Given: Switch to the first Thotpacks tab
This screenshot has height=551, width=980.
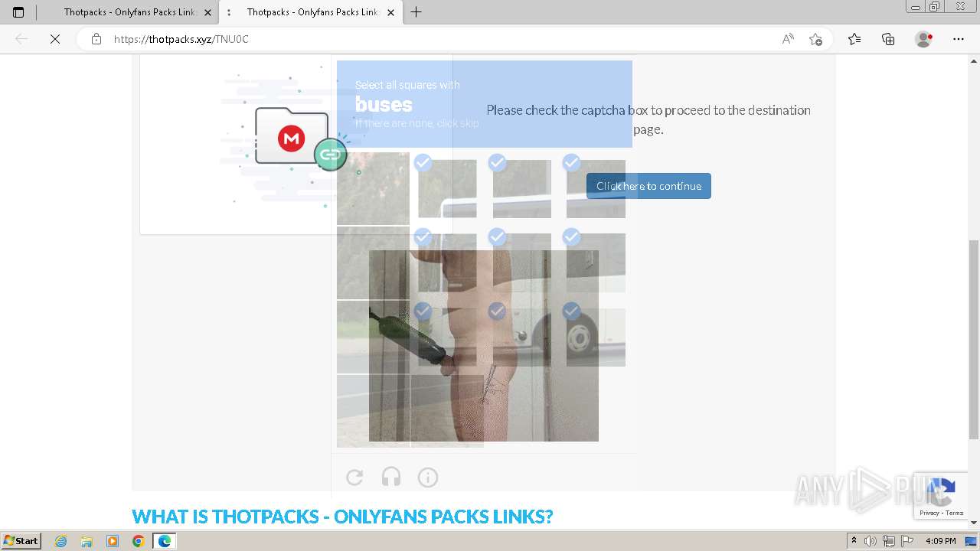Looking at the screenshot, I should tap(128, 12).
